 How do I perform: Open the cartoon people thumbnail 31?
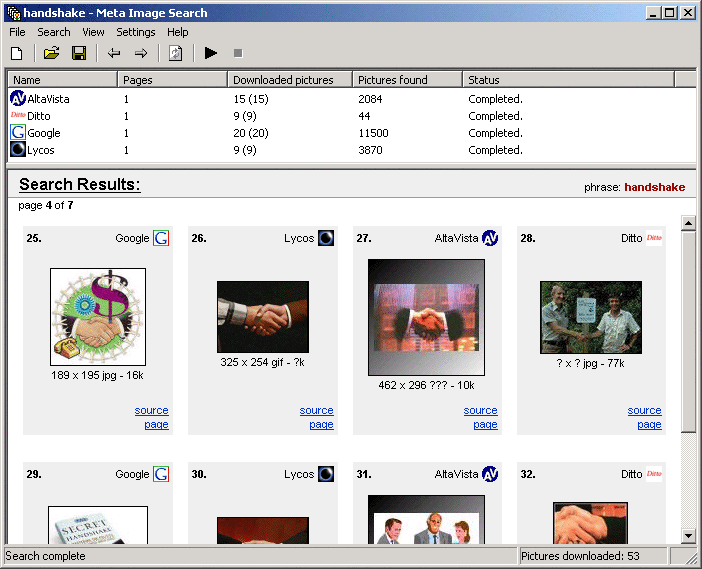point(426,519)
